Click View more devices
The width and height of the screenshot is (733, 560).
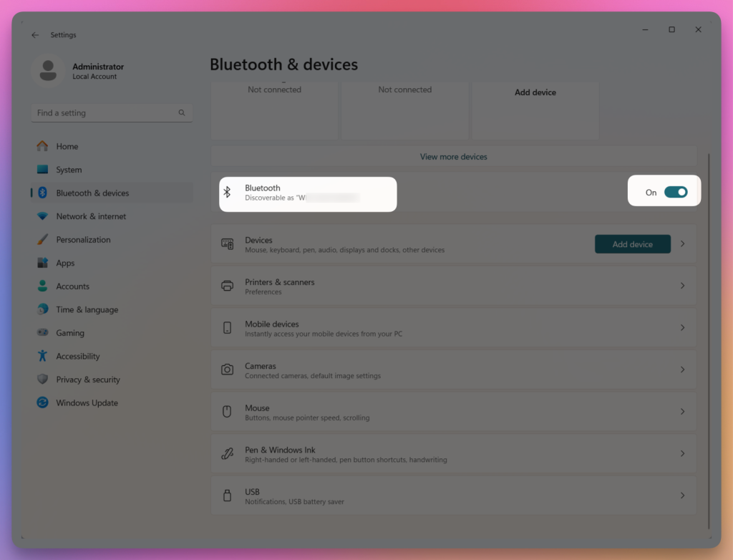pyautogui.click(x=453, y=157)
